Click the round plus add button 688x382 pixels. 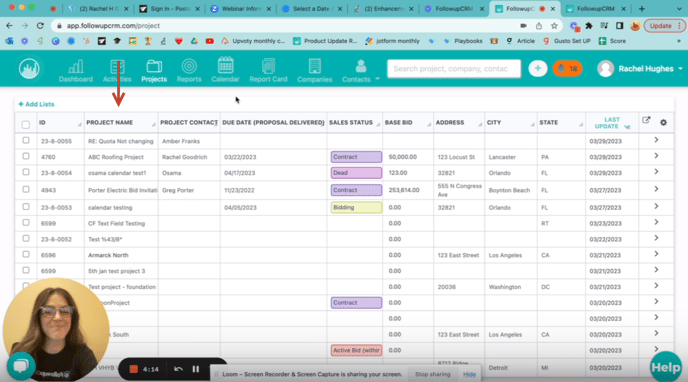(538, 68)
